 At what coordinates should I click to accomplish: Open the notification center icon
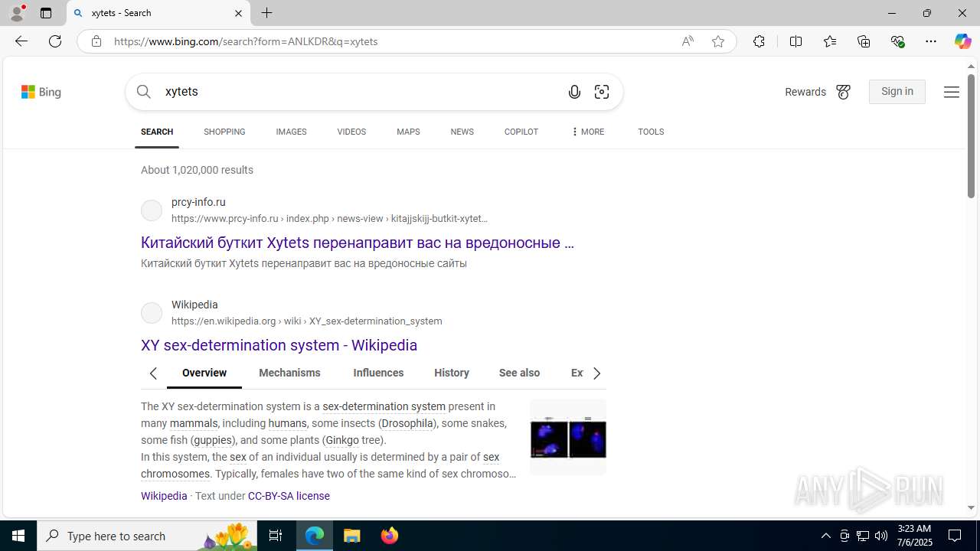(x=955, y=536)
